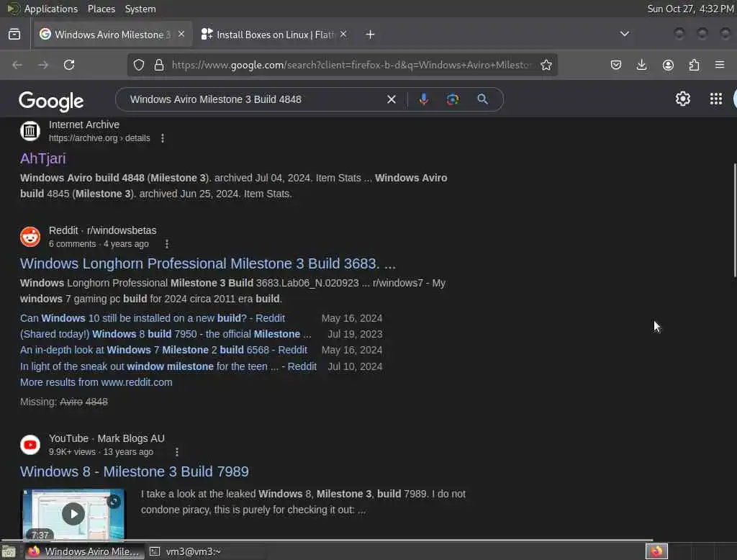737x560 pixels.
Task: Close the Windows Aviro Milestone tab
Action: 181,34
